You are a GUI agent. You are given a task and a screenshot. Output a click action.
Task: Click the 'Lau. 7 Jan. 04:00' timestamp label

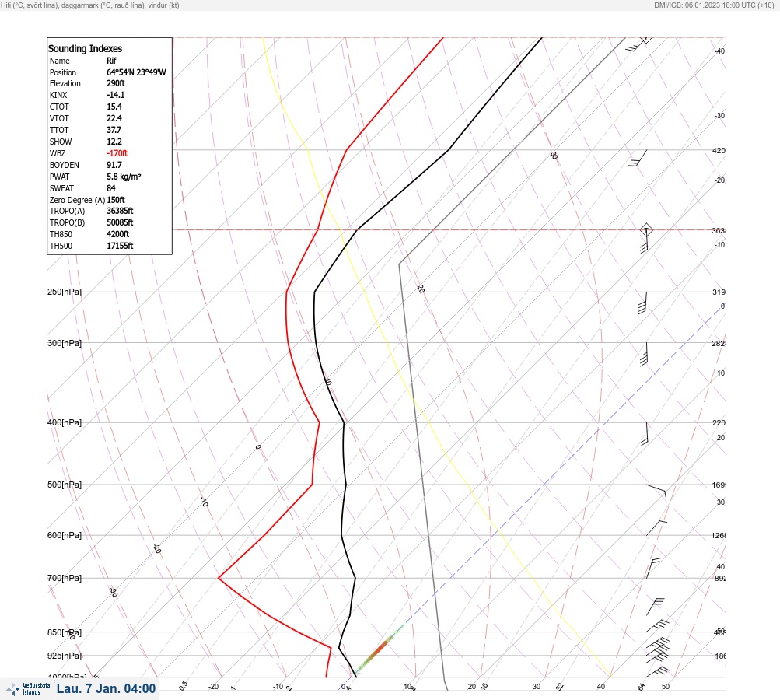(106, 688)
